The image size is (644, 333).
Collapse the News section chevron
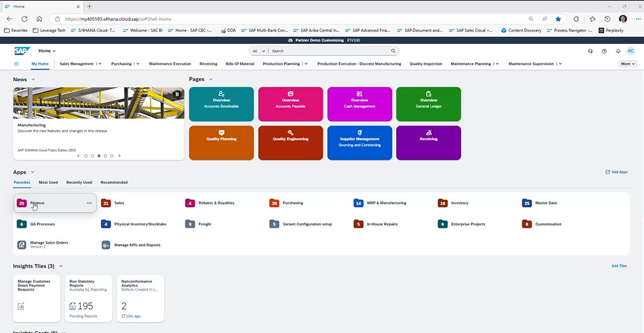point(34,79)
